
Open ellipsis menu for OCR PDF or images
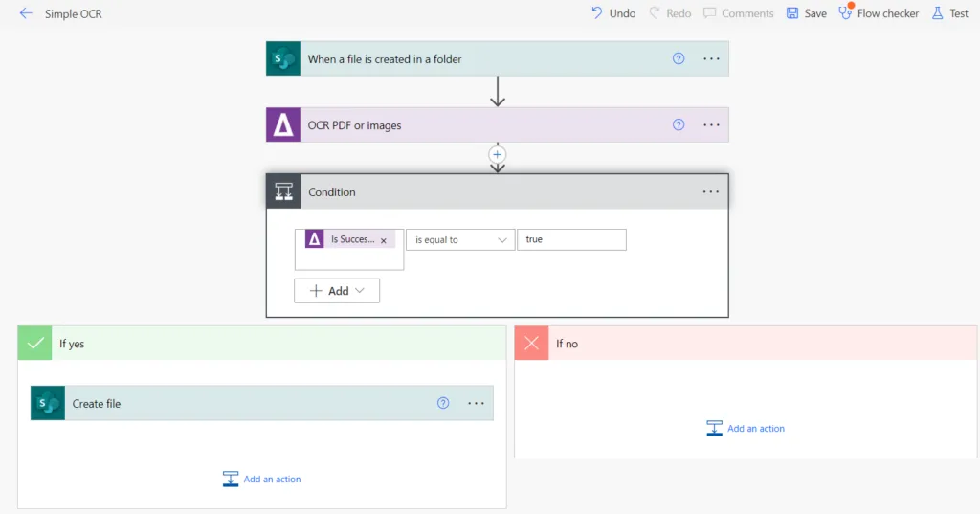[711, 124]
